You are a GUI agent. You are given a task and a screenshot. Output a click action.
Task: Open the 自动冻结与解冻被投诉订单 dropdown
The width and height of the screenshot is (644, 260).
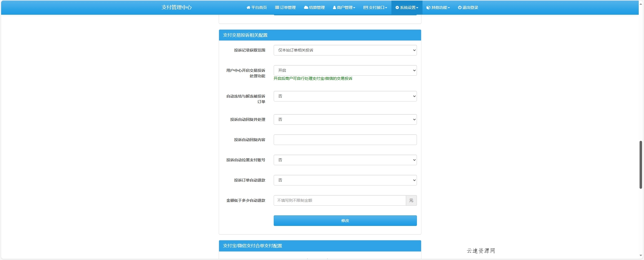pos(345,96)
